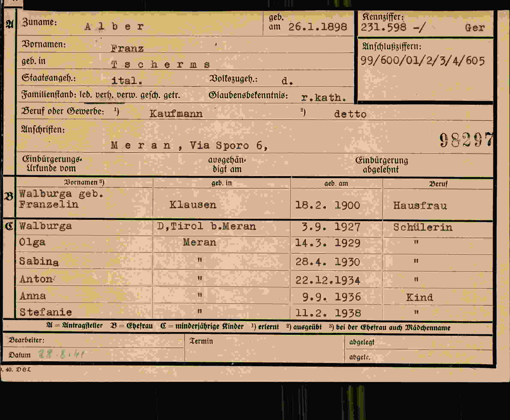The width and height of the screenshot is (510, 420).
Task: Click handwritten date next to 'Datum'
Action: [x=61, y=355]
